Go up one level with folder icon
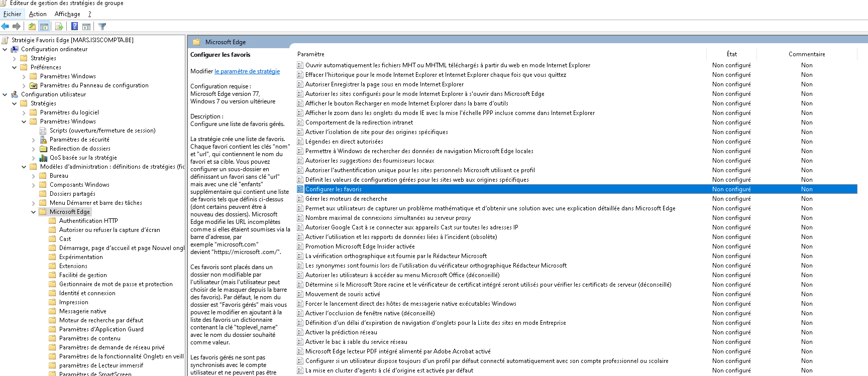 point(32,27)
